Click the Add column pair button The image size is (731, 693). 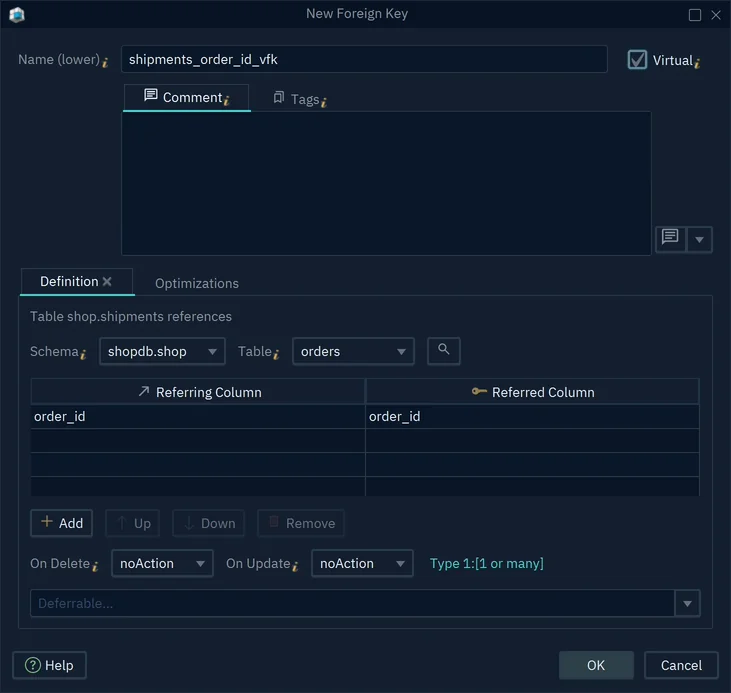click(62, 523)
